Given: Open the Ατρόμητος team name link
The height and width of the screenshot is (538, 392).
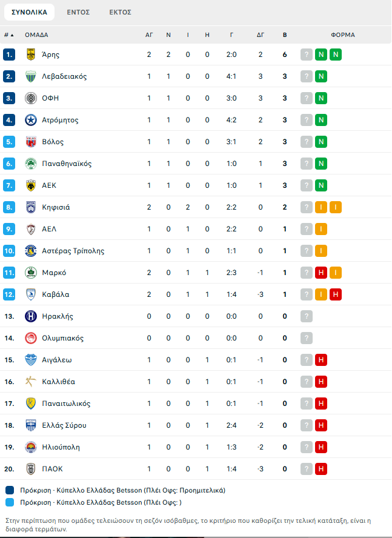Looking at the screenshot, I should click(60, 120).
